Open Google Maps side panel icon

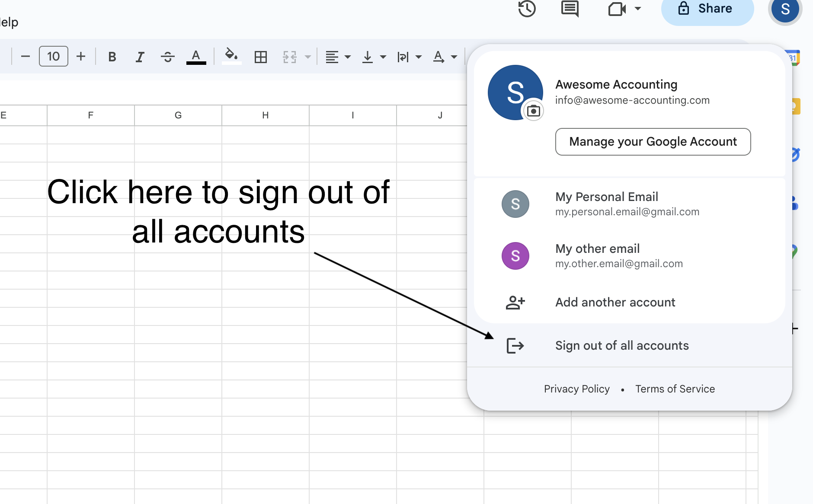click(x=795, y=252)
